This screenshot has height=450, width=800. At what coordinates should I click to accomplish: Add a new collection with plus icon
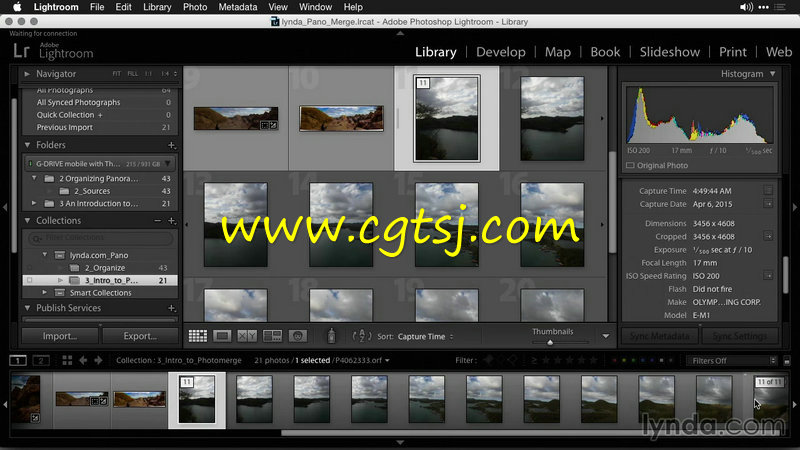pyautogui.click(x=171, y=221)
